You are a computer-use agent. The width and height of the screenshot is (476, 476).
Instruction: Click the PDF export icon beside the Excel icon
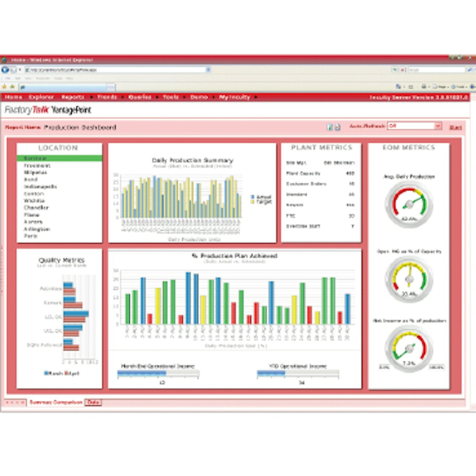coord(338,126)
